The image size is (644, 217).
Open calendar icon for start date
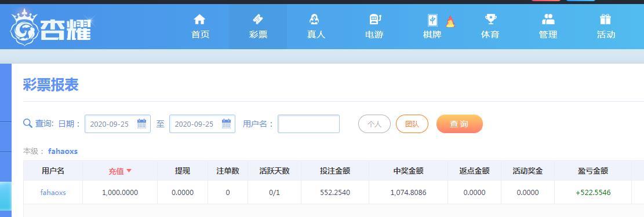[x=141, y=123]
